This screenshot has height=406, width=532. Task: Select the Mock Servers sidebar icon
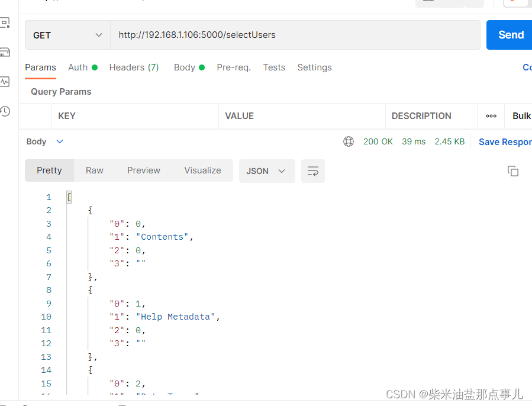(6, 52)
